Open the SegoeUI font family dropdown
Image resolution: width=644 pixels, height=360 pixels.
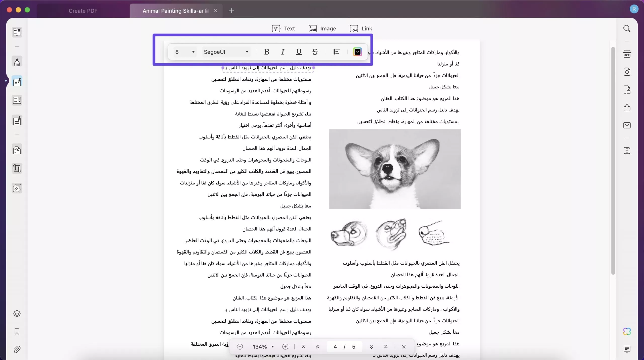(x=226, y=52)
